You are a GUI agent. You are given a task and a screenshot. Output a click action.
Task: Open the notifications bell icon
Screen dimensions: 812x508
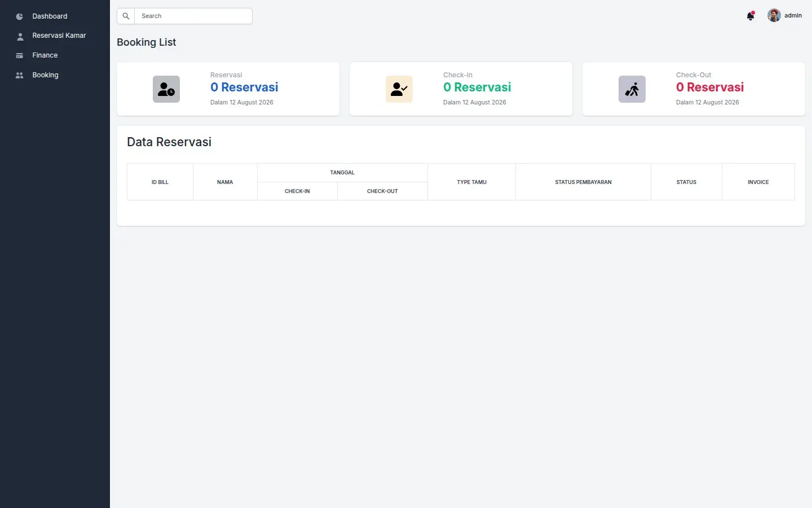(x=751, y=16)
